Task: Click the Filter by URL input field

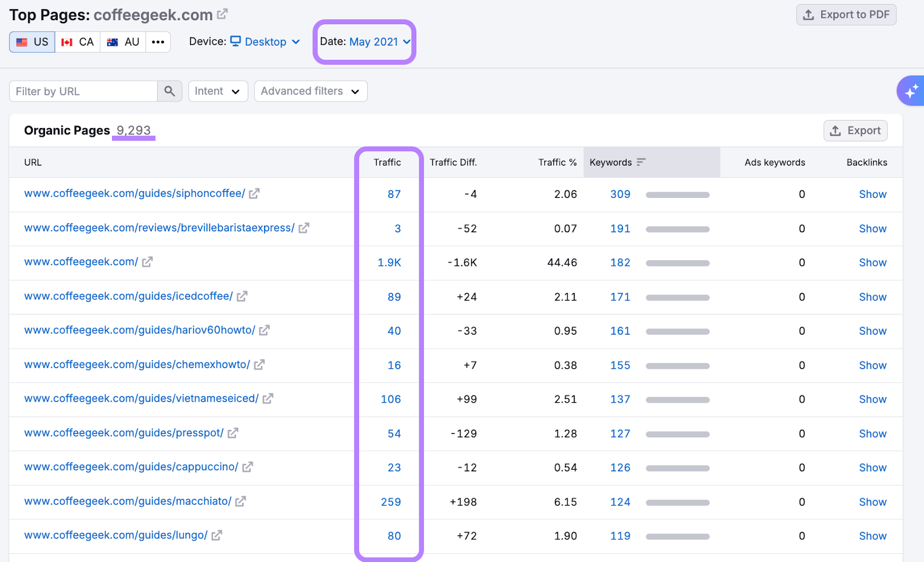Action: pos(84,91)
